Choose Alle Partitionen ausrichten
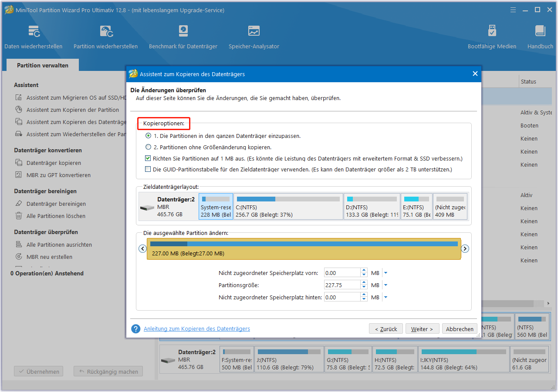This screenshot has width=558, height=392. [x=54, y=245]
